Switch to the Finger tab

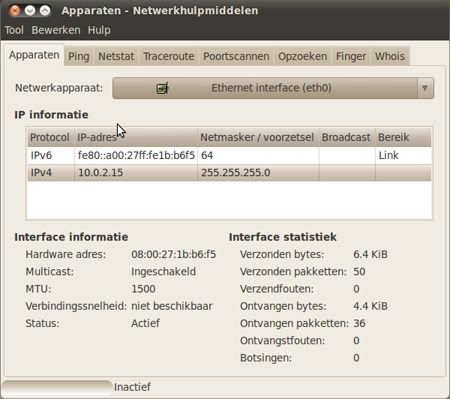pyautogui.click(x=351, y=56)
